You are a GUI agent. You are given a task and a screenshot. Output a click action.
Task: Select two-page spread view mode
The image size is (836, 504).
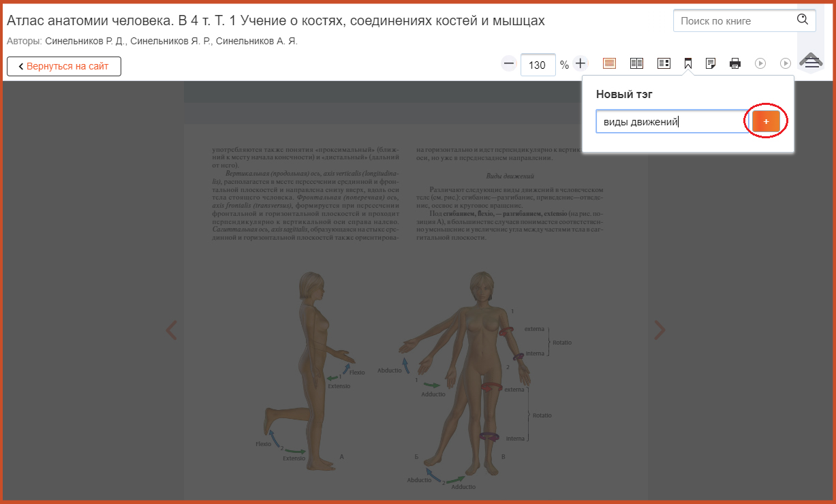(636, 63)
